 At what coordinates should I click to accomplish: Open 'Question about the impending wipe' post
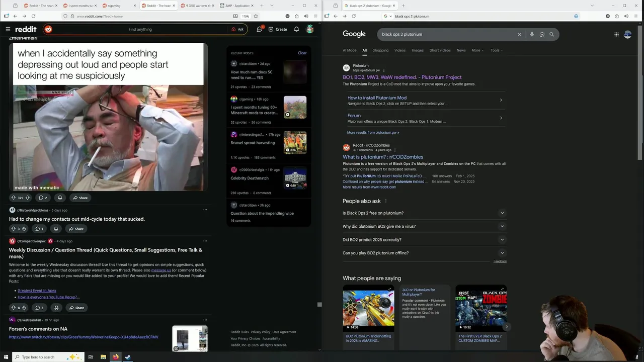(262, 213)
